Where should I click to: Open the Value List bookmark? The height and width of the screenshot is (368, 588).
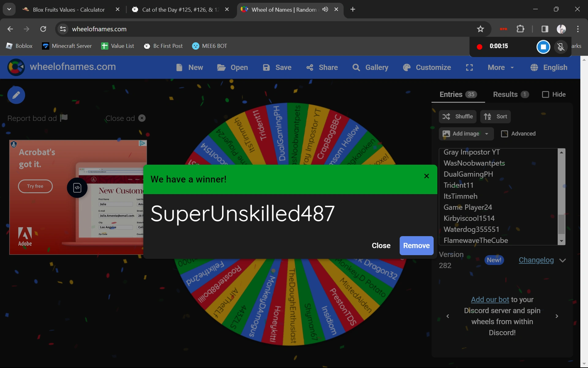tap(118, 46)
